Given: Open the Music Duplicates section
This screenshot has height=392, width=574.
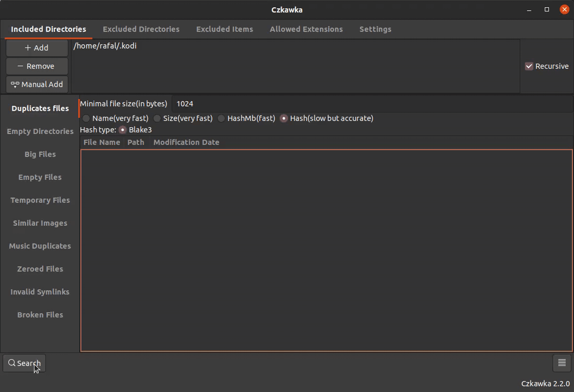Looking at the screenshot, I should tap(40, 246).
